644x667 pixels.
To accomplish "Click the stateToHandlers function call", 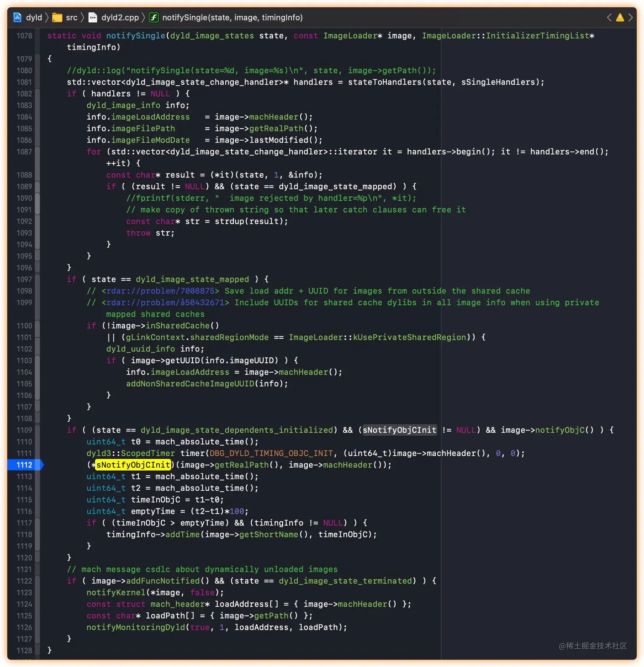I will click(385, 82).
